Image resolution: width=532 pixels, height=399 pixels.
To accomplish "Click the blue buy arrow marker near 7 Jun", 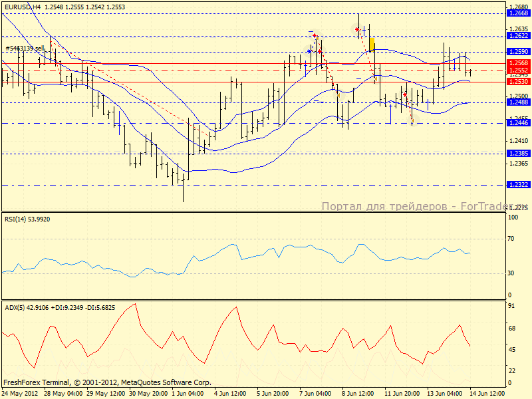I will [309, 51].
